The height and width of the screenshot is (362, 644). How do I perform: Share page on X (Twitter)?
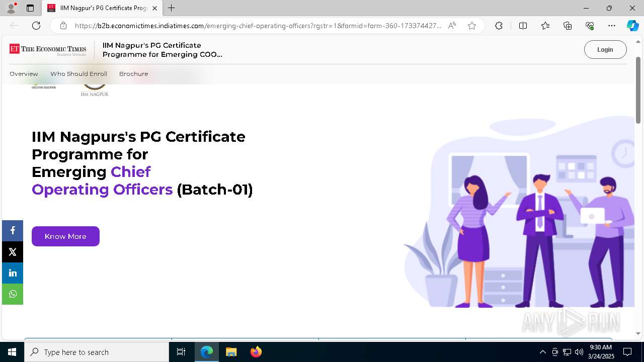click(x=13, y=252)
